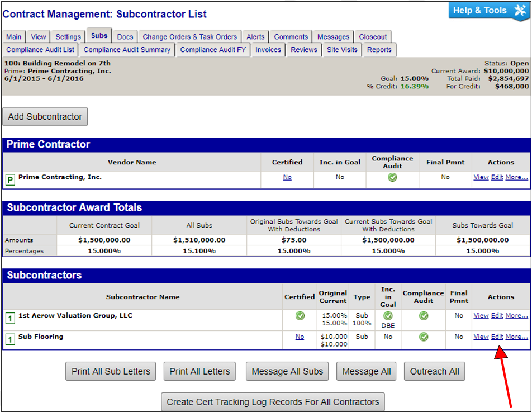Click the $2,854,697 Total Paid value
532x412 pixels.
click(x=509, y=79)
